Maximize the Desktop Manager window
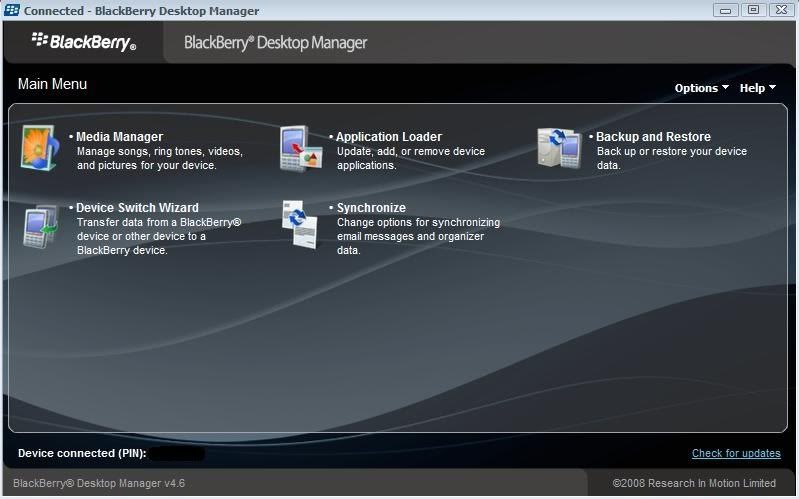The height and width of the screenshot is (499, 799). [753, 10]
